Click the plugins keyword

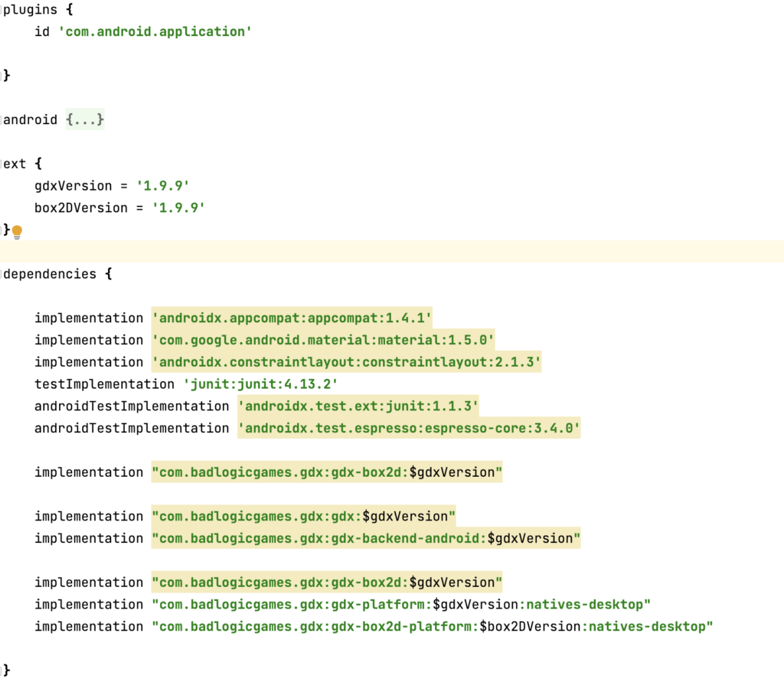[x=30, y=9]
